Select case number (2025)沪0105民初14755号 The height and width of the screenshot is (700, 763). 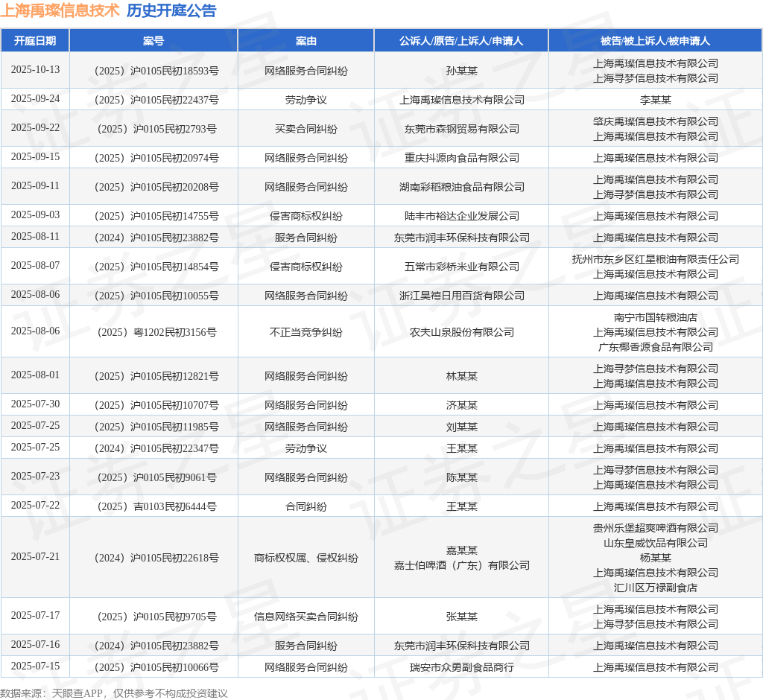coord(156,216)
